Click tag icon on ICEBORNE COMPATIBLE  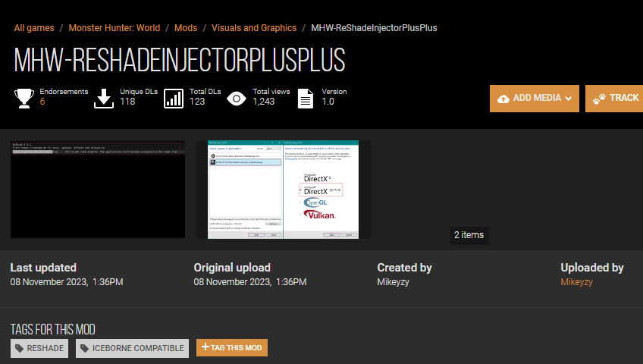(84, 348)
